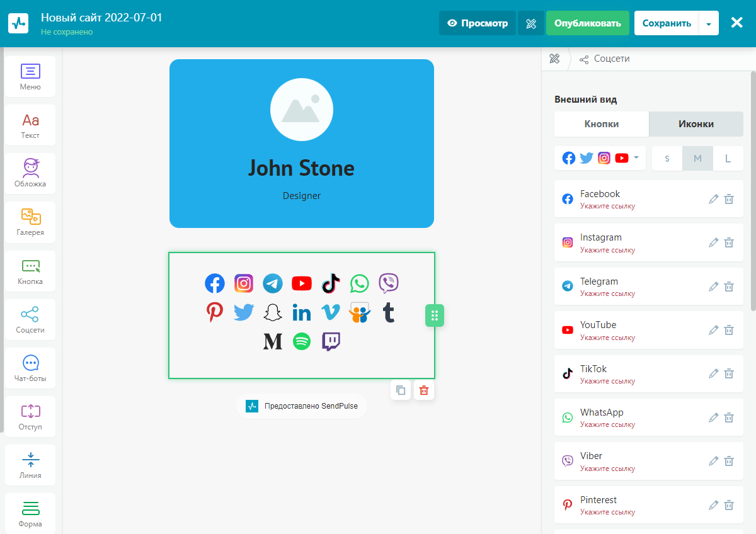
Task: Click the Instagram icon on canvas
Action: coord(244,283)
